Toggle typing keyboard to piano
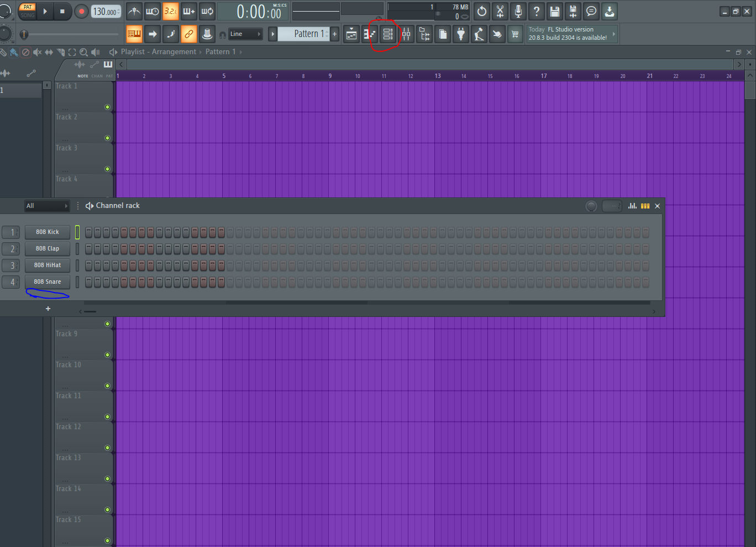 pyautogui.click(x=134, y=34)
